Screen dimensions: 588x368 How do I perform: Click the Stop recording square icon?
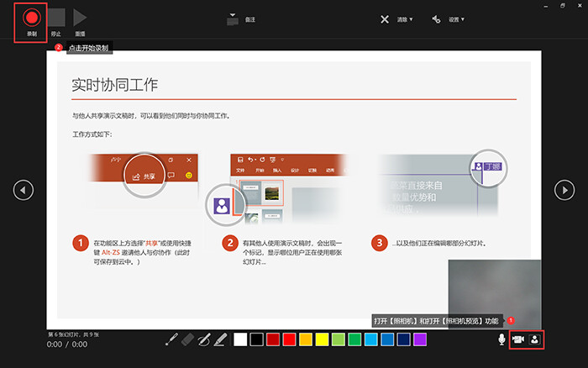click(56, 18)
